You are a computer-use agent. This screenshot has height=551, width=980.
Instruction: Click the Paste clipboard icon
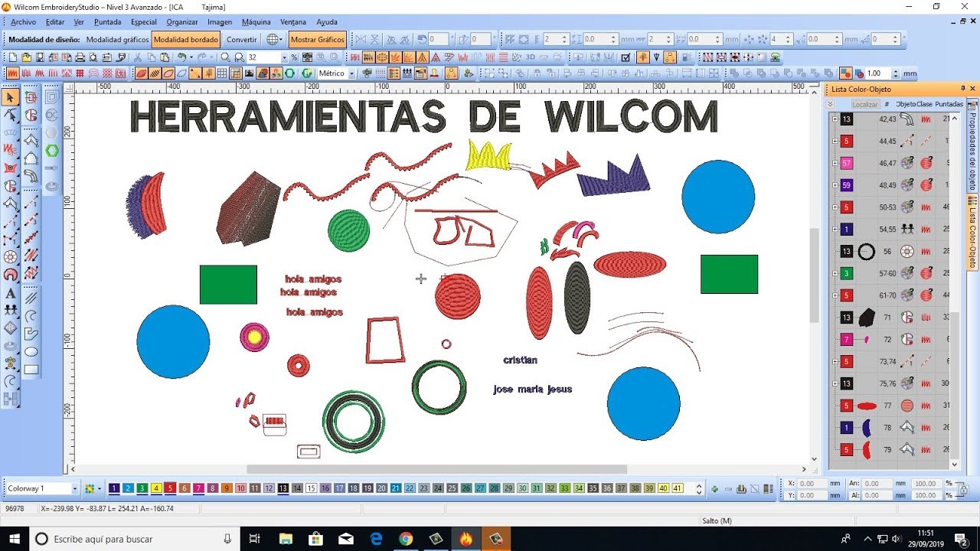165,57
